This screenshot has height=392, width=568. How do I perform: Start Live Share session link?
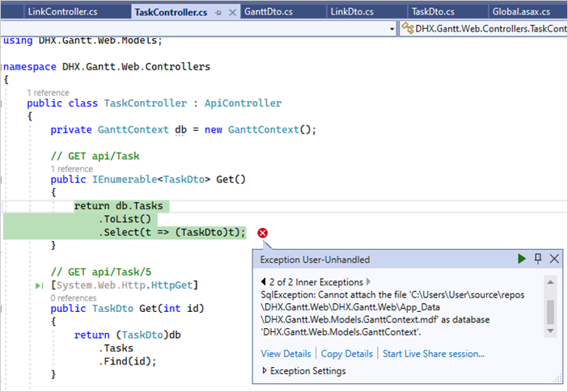tap(434, 353)
